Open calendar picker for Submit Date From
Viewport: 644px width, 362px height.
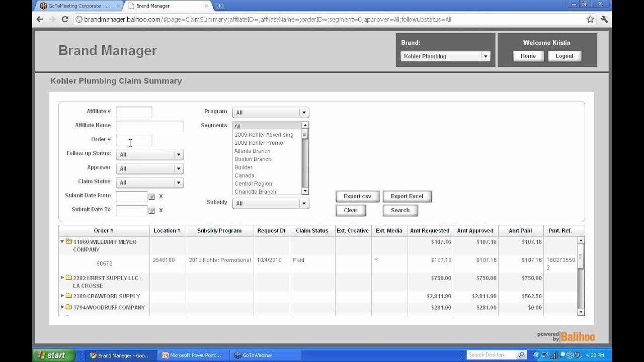pyautogui.click(x=151, y=197)
